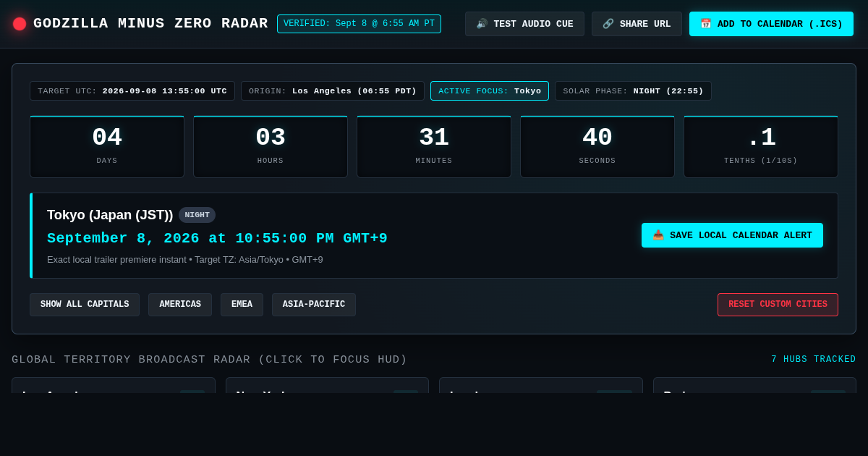This screenshot has width=868, height=456.
Task: Click the Godzilla Minus Zero Radar title
Action: (x=150, y=24)
